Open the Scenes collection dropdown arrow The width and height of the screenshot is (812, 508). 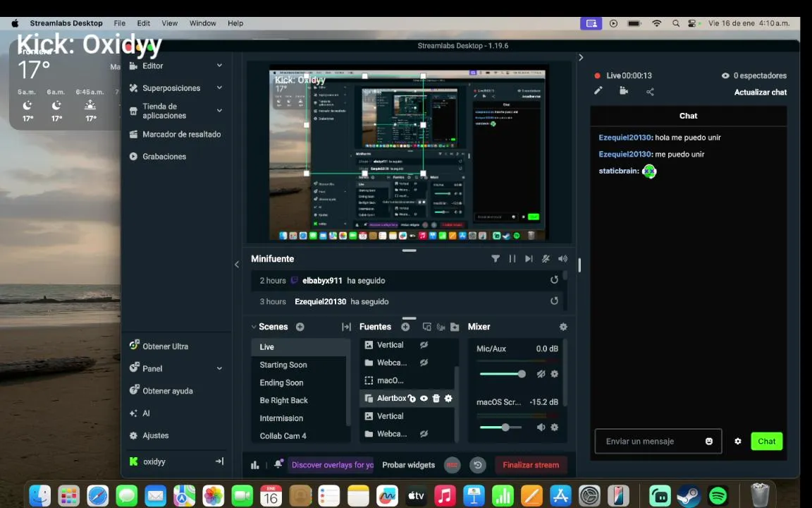(254, 327)
